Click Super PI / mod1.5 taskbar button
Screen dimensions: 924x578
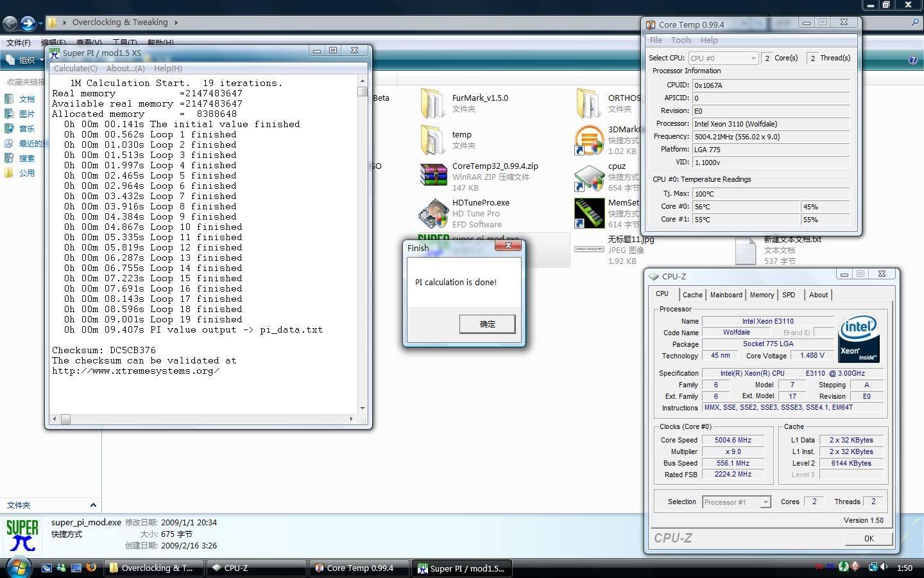click(x=462, y=568)
